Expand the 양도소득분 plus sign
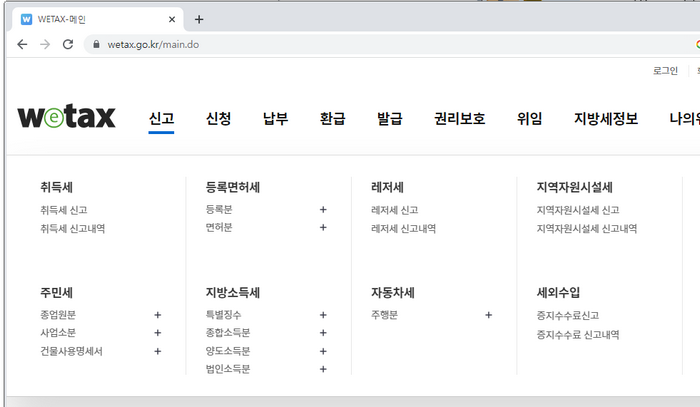Screen dimensions: 700x407 point(323,351)
